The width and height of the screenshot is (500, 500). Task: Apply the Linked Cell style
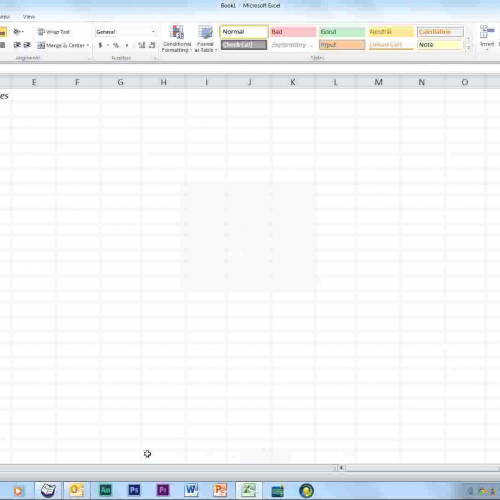[391, 45]
